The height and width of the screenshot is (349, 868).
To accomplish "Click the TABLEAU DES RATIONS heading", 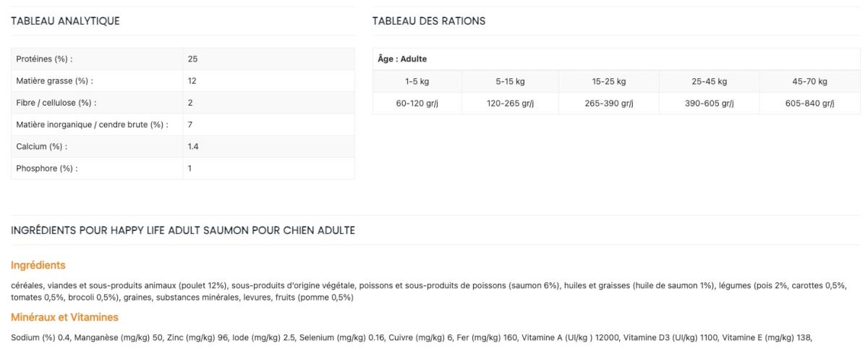I will point(428,21).
